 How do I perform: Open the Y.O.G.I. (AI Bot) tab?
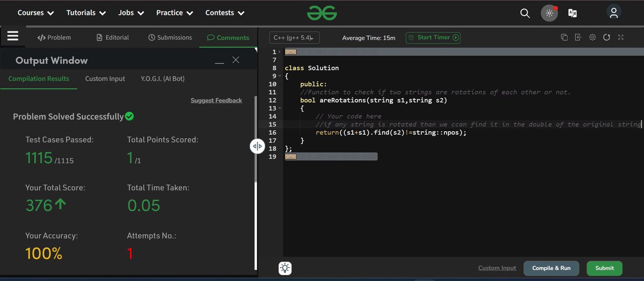pyautogui.click(x=163, y=78)
